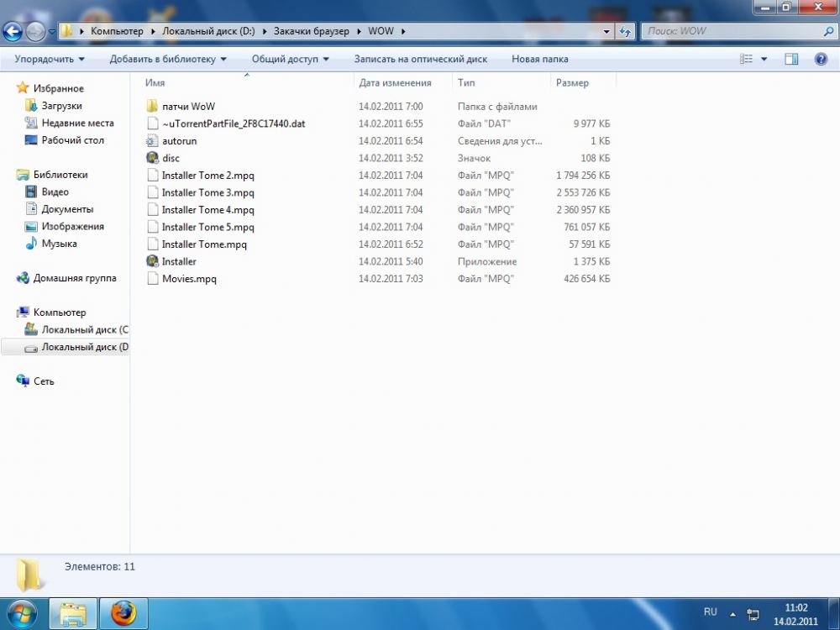840x630 pixels.
Task: Open the Музыка library
Action: click(x=60, y=244)
